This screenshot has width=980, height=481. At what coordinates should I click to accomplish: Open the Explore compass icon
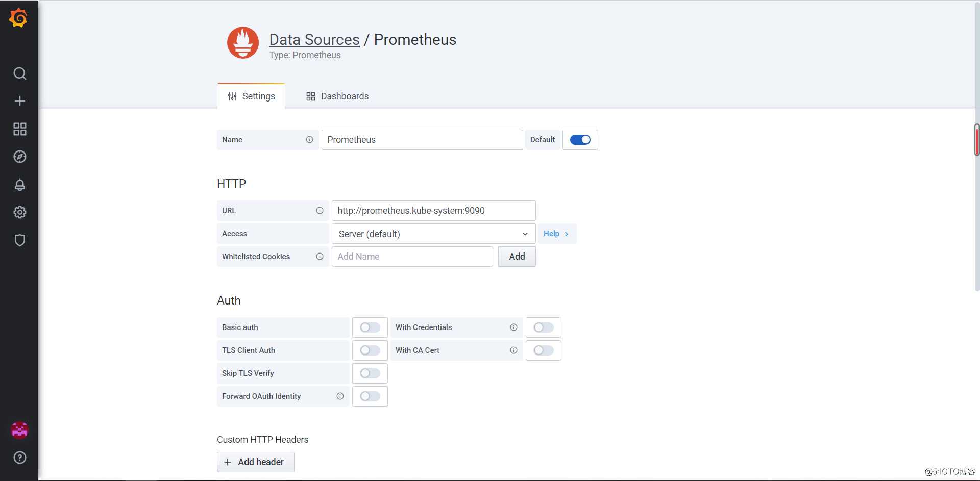click(x=19, y=157)
